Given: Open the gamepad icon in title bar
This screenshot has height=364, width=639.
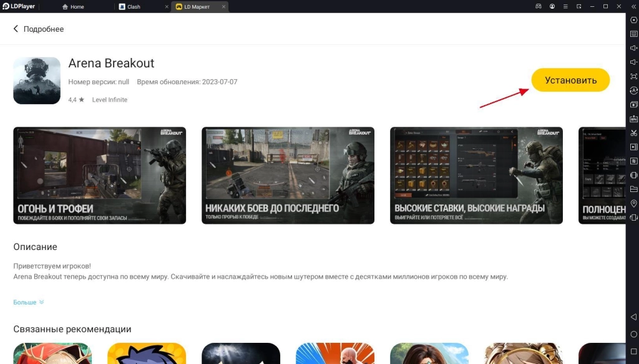Looking at the screenshot, I should coord(539,6).
